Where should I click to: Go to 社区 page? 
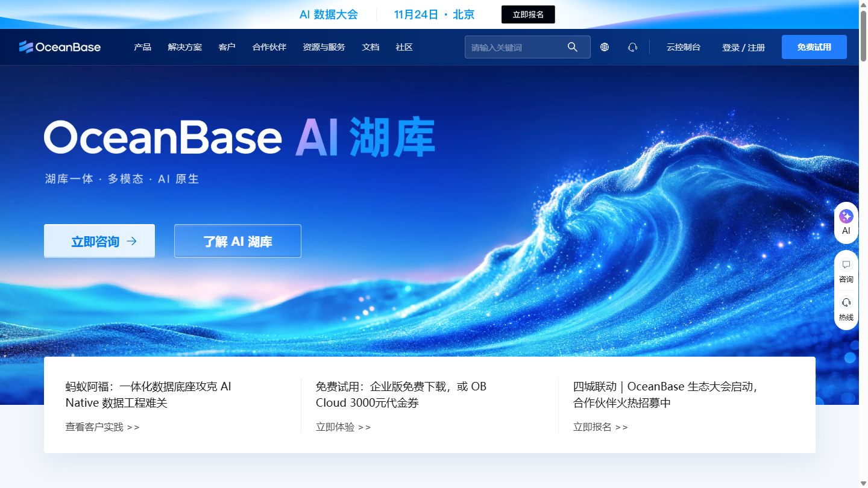coord(404,47)
